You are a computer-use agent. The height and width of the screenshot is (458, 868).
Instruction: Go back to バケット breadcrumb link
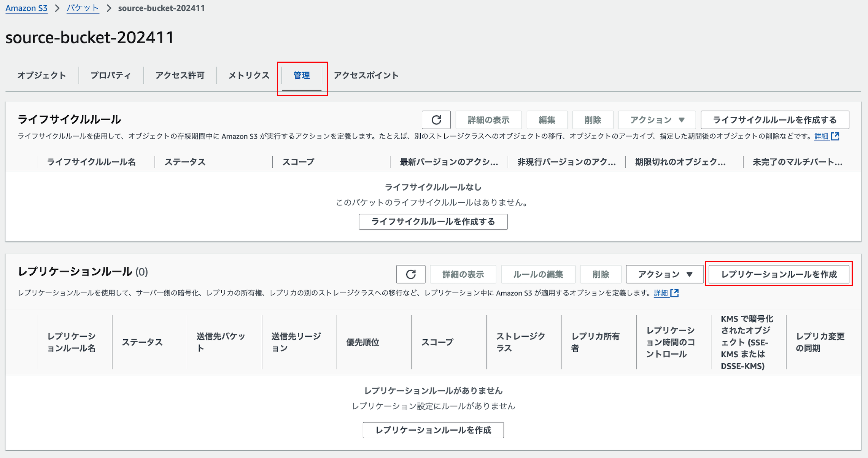[x=83, y=8]
